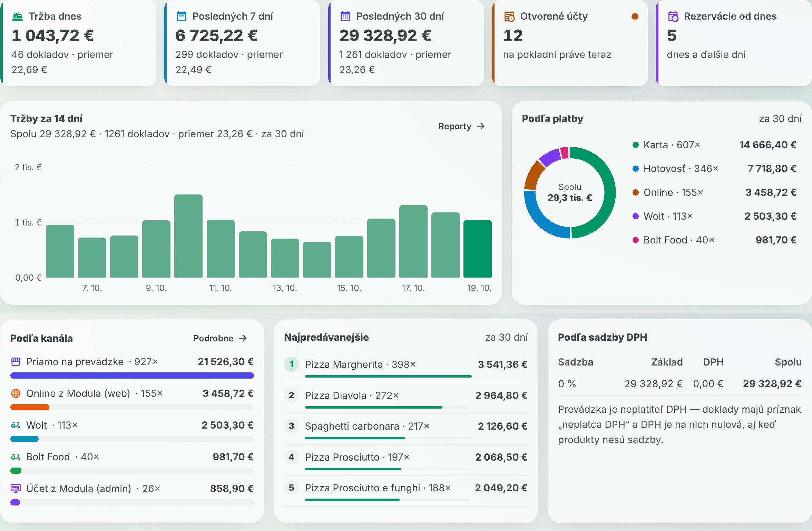This screenshot has height=531, width=812.
Task: Click the calendar icon beside Posledných 7 dní
Action: (181, 16)
